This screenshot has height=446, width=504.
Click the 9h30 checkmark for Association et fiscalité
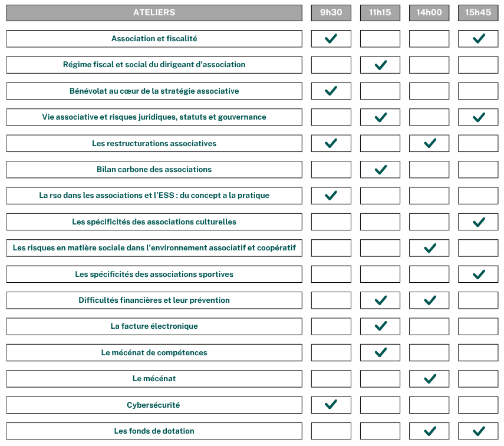[x=331, y=39]
